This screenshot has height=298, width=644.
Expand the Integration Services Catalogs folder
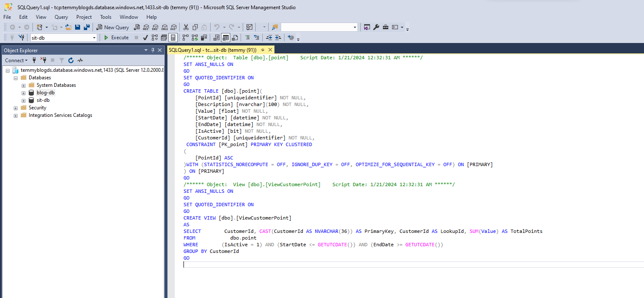[x=16, y=115]
